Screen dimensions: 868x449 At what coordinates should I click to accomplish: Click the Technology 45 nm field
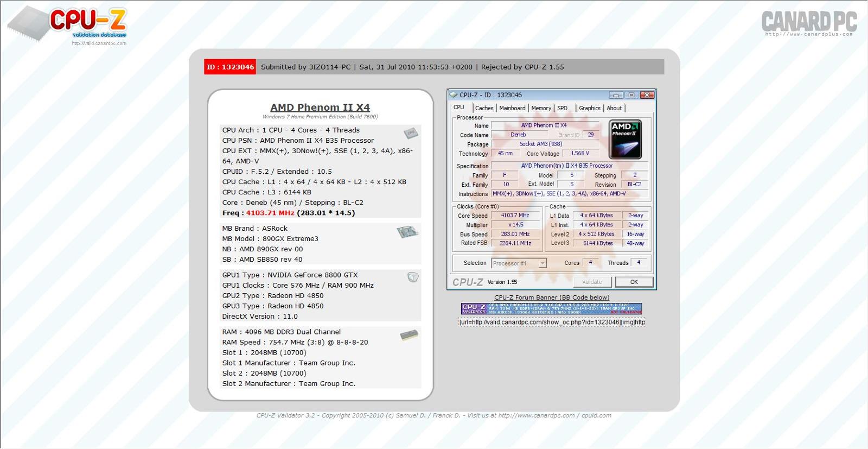tap(506, 154)
